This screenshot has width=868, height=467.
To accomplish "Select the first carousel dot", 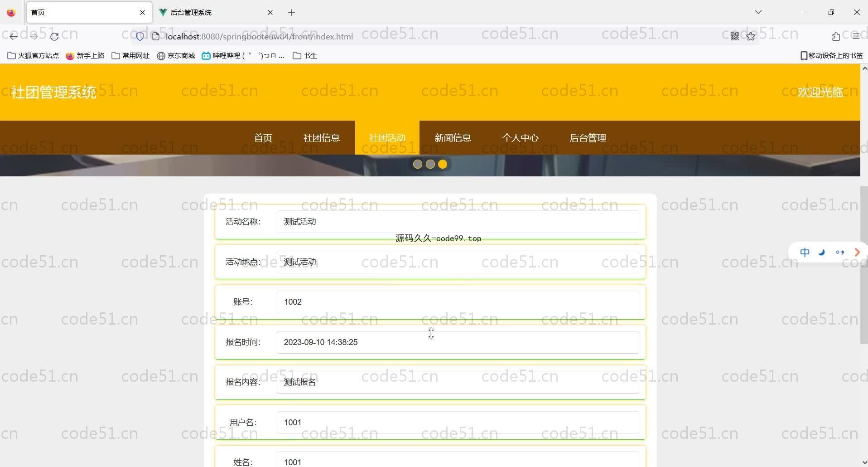I will click(x=417, y=164).
